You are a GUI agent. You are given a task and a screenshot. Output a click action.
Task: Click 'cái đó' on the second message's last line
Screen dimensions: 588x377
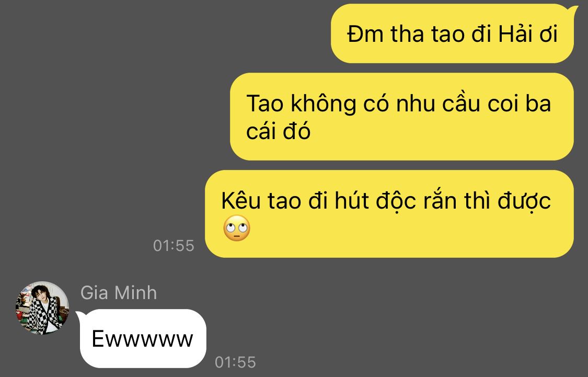click(x=278, y=131)
